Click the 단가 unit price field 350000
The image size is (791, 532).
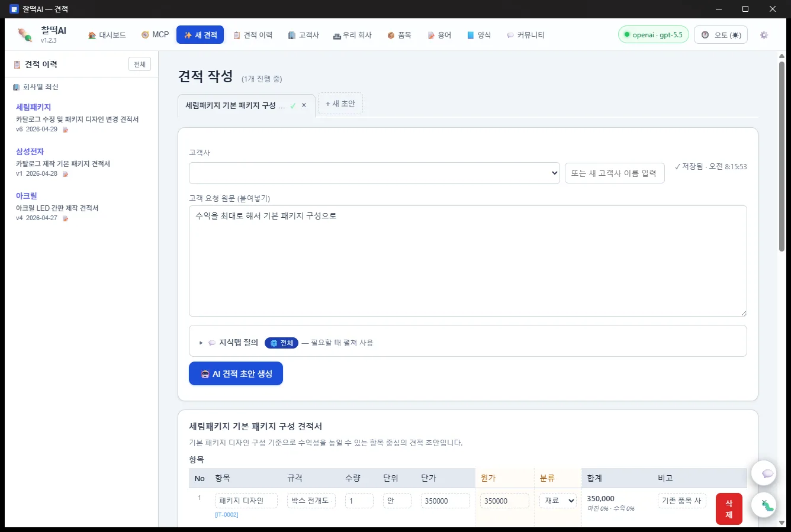tap(445, 501)
